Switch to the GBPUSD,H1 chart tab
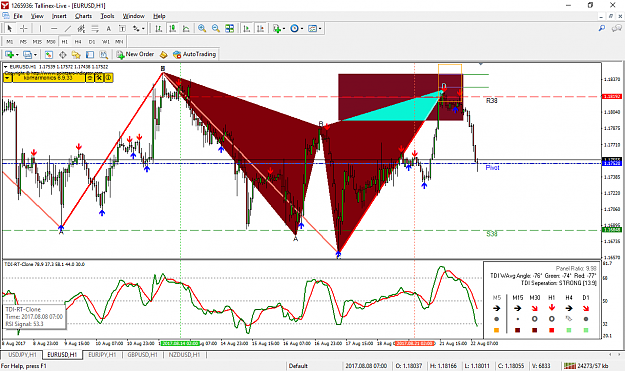The image size is (625, 371). tap(142, 355)
